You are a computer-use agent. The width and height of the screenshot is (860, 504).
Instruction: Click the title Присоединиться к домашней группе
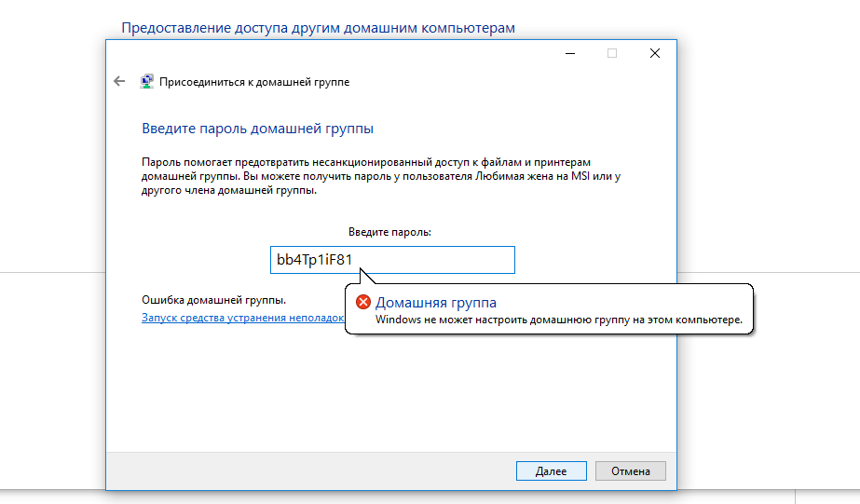[x=254, y=82]
